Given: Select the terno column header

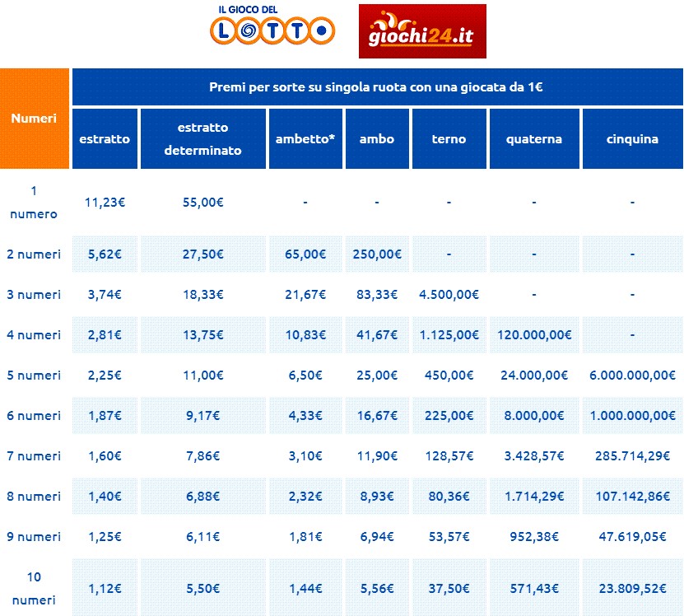Looking at the screenshot, I should pyautogui.click(x=449, y=139).
